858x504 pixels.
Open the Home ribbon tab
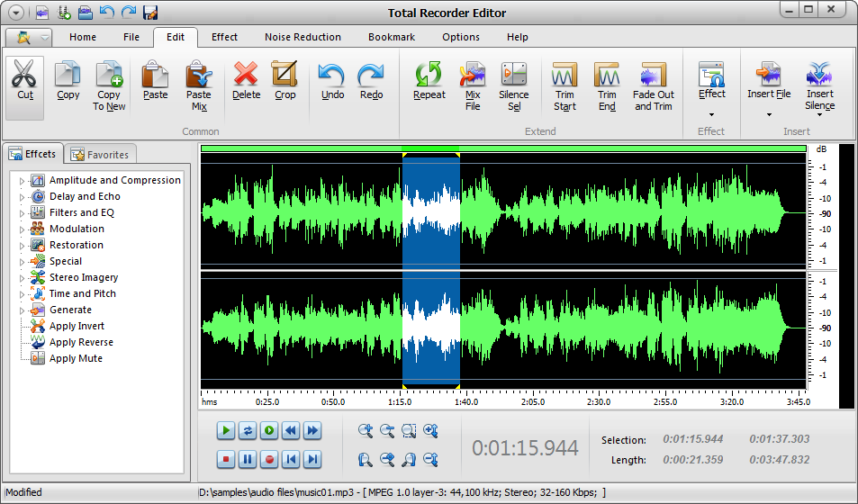click(83, 37)
